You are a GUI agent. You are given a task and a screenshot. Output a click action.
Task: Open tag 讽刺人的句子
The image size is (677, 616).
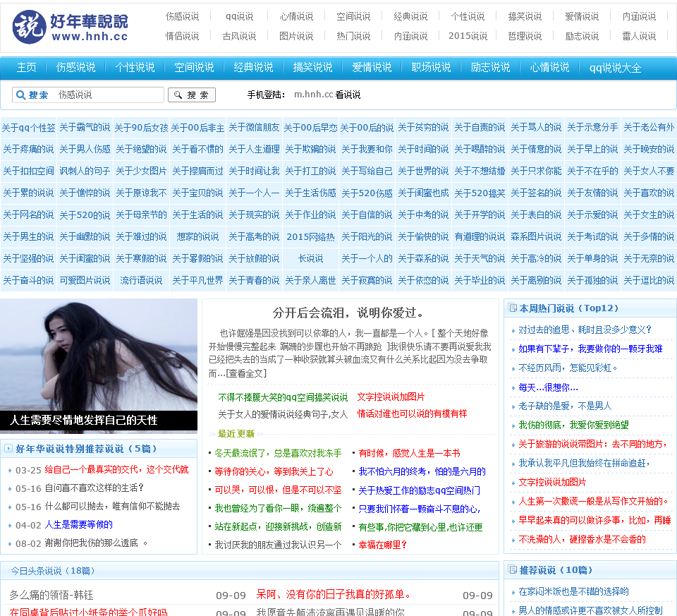85,171
